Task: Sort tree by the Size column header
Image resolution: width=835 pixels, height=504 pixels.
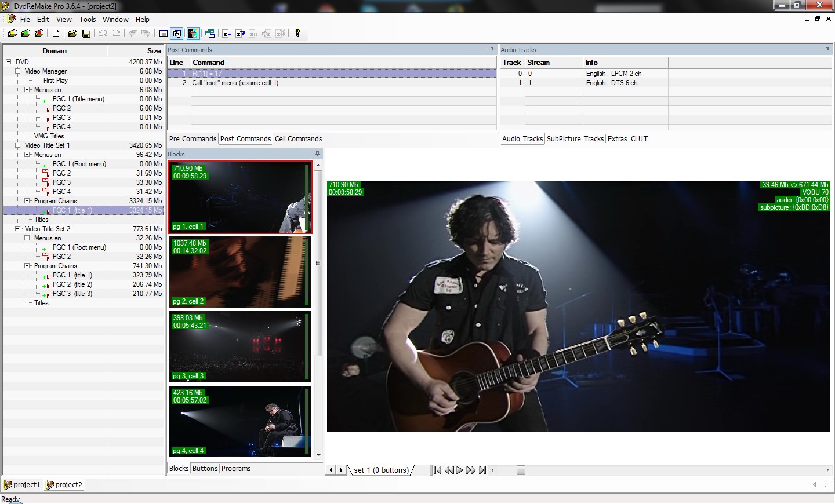Action: [135, 51]
